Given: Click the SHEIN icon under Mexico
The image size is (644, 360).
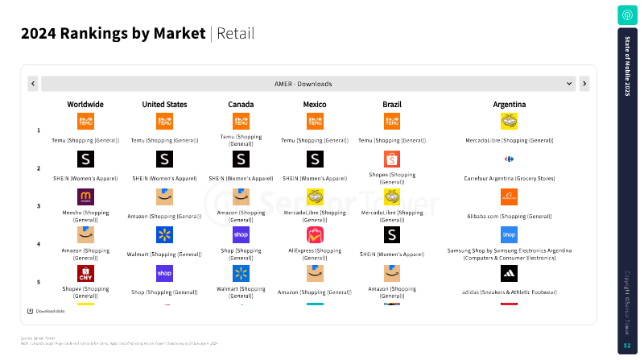Looking at the screenshot, I should coord(315,159).
